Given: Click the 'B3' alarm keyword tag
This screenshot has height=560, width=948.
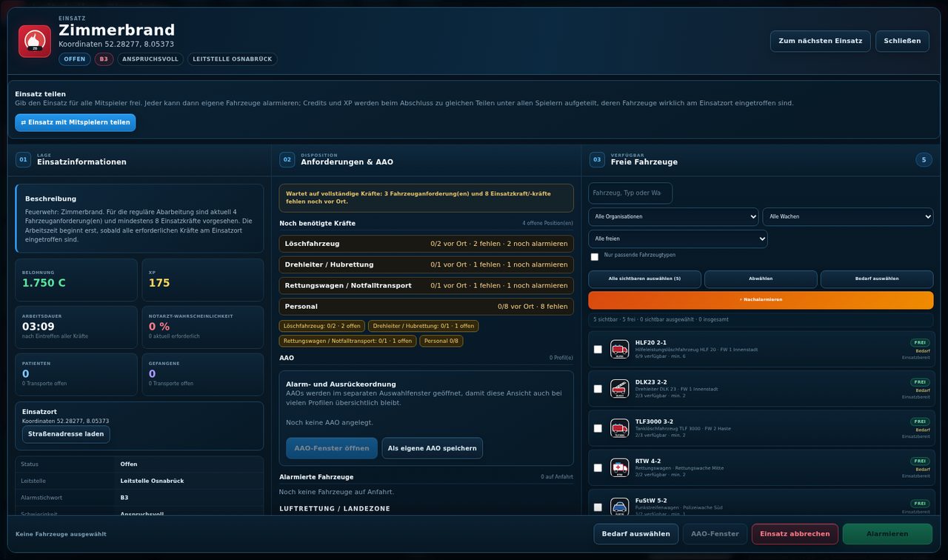Looking at the screenshot, I should click(x=104, y=59).
